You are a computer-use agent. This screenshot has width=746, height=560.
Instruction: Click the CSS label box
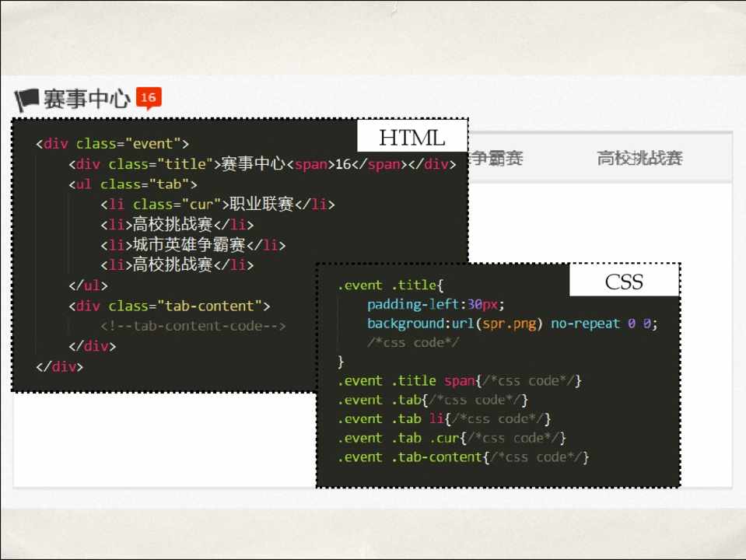[624, 282]
